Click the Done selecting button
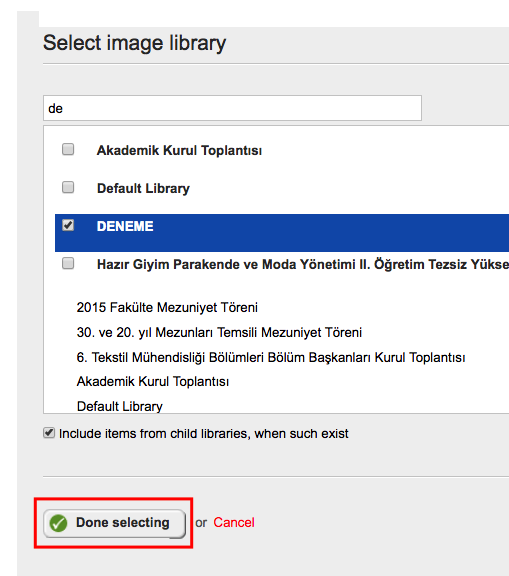509x576 pixels. coord(114,523)
